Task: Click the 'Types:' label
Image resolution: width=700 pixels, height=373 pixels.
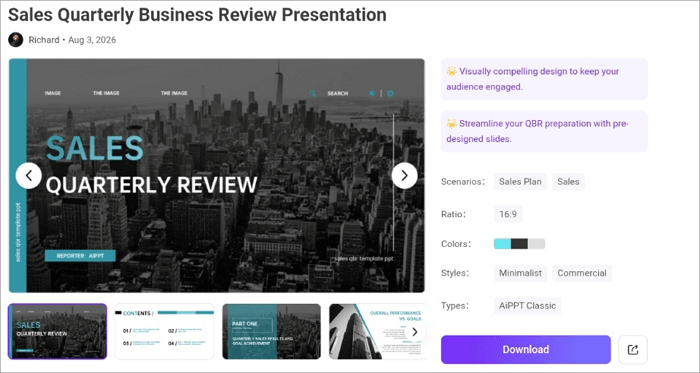Action: [x=455, y=306]
